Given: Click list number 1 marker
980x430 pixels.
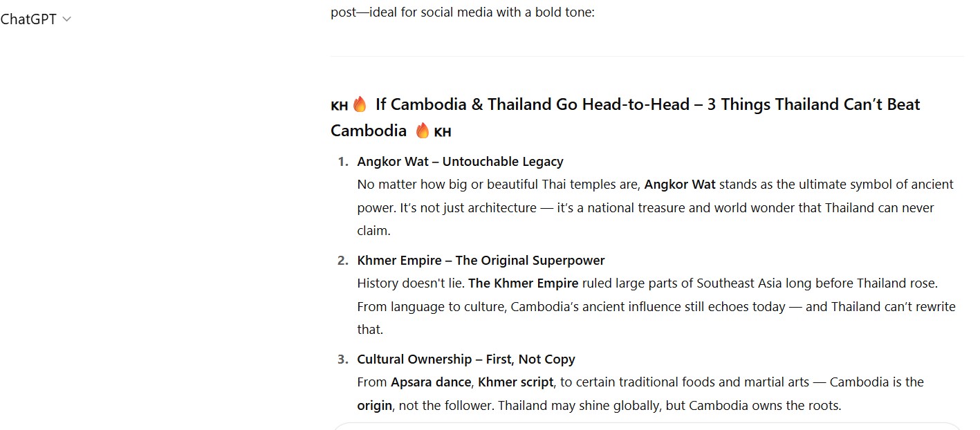Looking at the screenshot, I should pos(342,162).
